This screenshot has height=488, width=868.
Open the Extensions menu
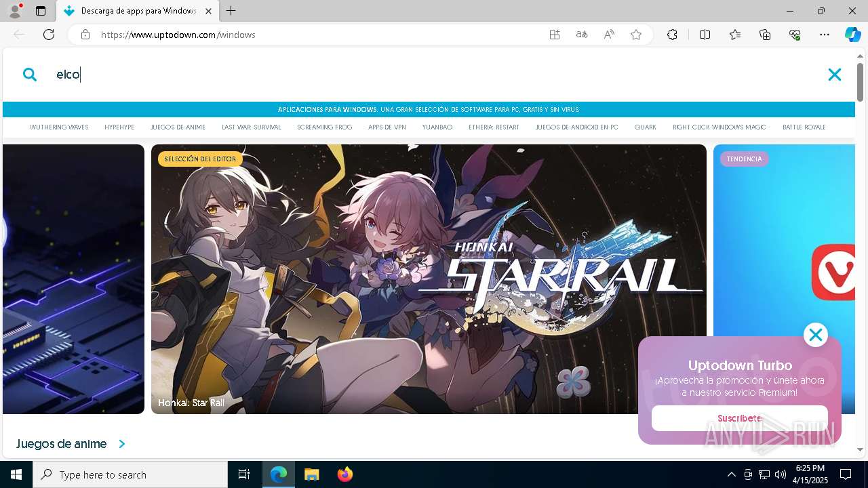pyautogui.click(x=672, y=35)
